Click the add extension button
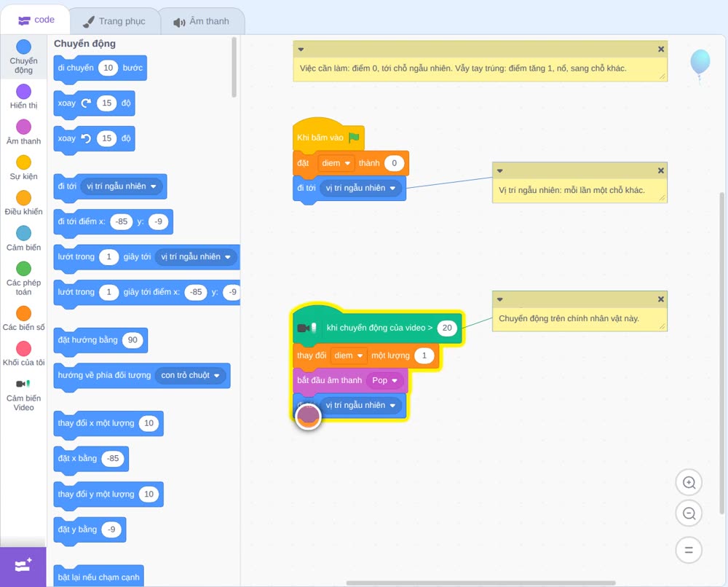Viewport: 728px width, 587px height. (x=23, y=566)
